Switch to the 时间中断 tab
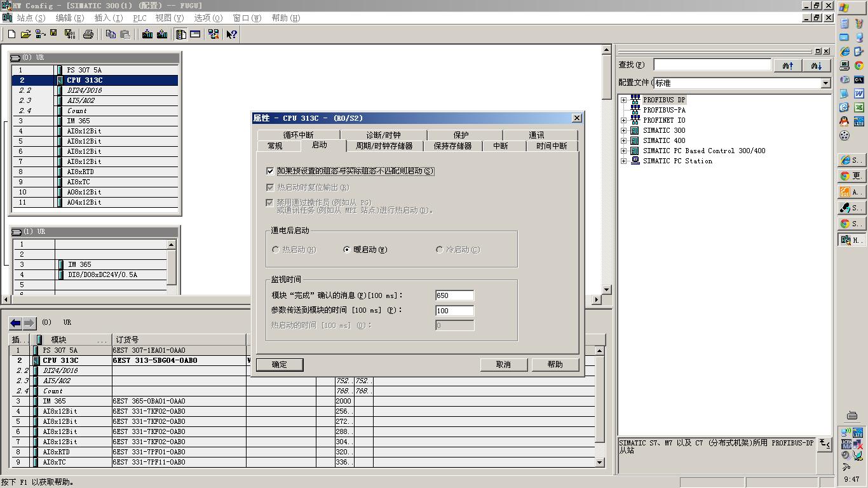Image resolution: width=868 pixels, height=488 pixels. click(552, 146)
